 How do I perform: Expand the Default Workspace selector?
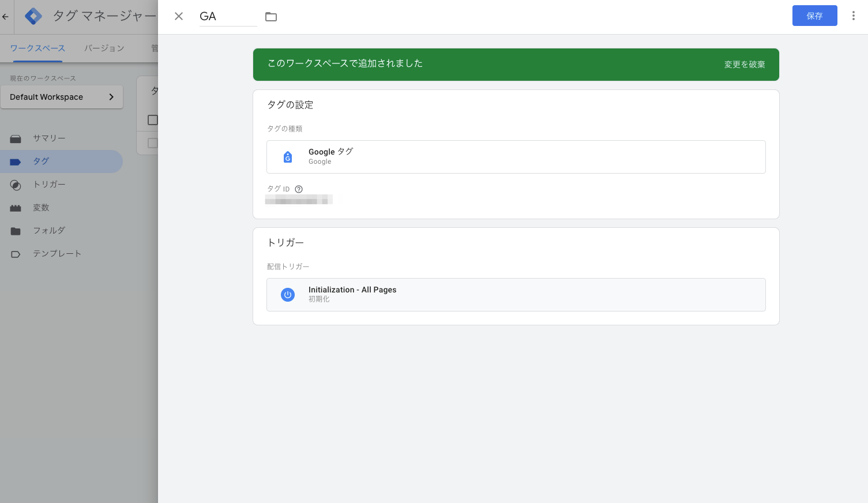click(x=62, y=97)
